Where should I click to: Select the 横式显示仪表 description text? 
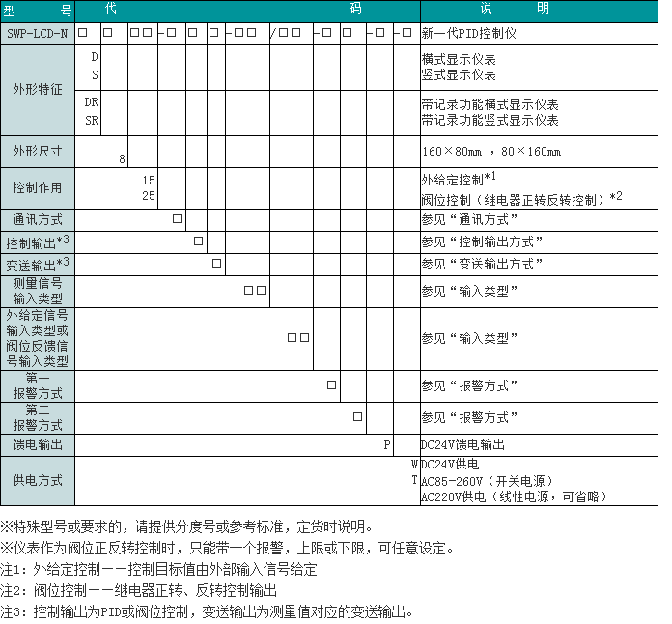click(x=459, y=59)
